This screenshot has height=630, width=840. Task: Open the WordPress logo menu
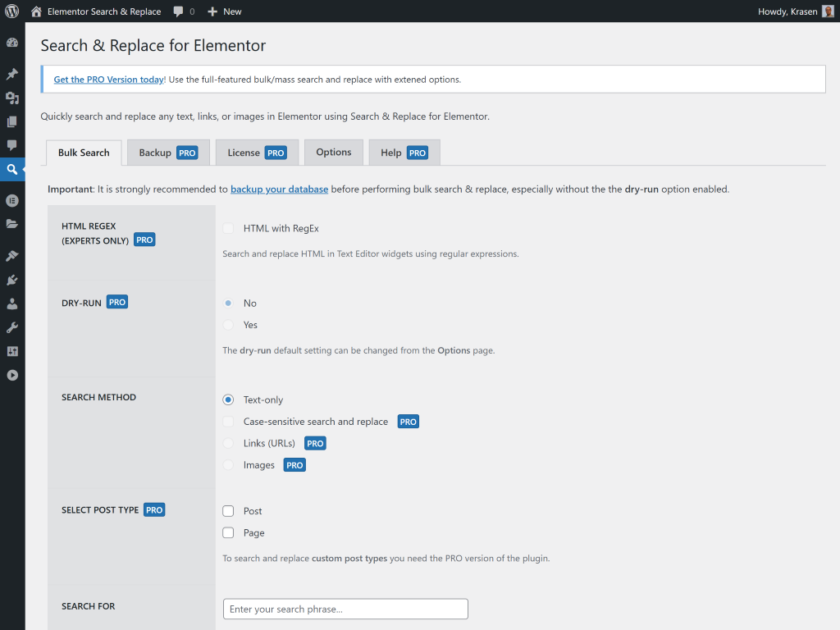(12, 11)
